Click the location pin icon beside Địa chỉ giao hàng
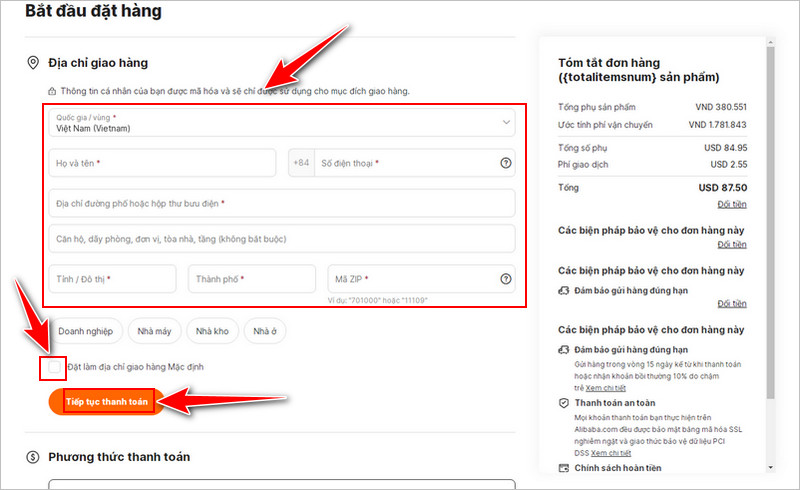 click(x=33, y=63)
